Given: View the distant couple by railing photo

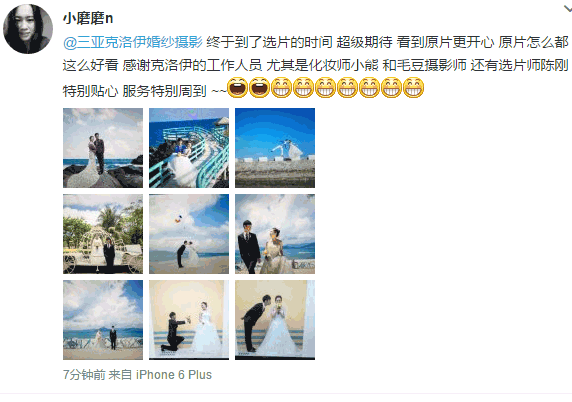Looking at the screenshot, I should point(103,320).
